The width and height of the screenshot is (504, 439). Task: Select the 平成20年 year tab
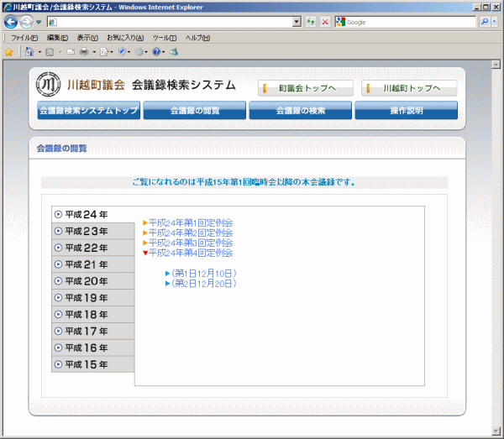[93, 281]
